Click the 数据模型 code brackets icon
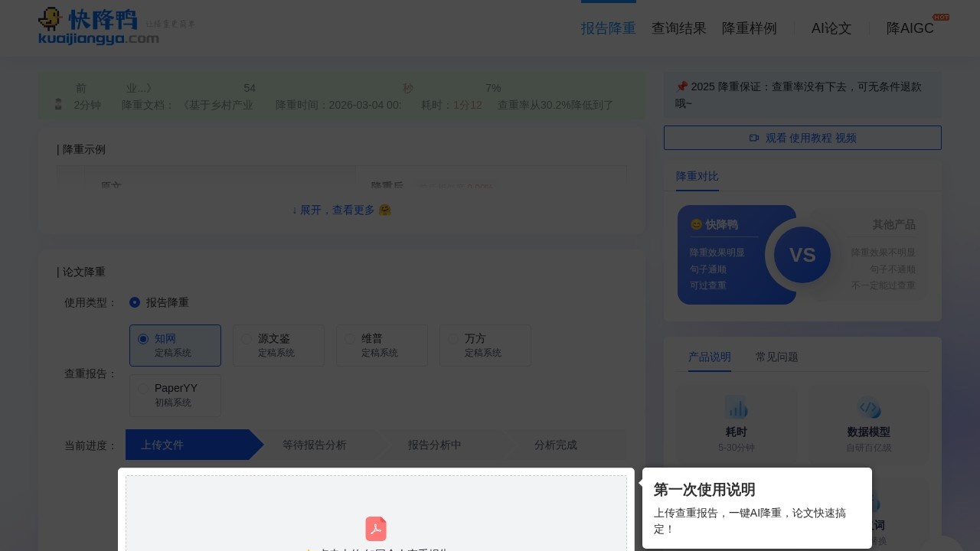980x551 pixels. (869, 409)
